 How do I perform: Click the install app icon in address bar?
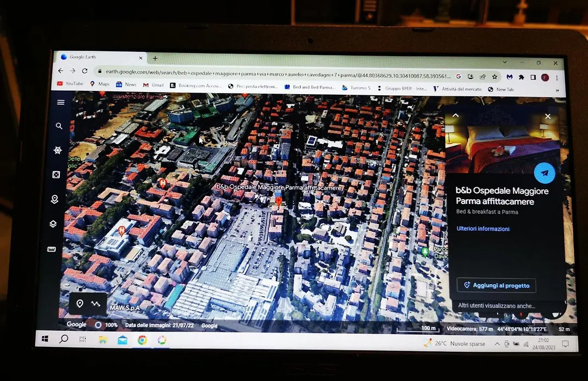pyautogui.click(x=470, y=77)
